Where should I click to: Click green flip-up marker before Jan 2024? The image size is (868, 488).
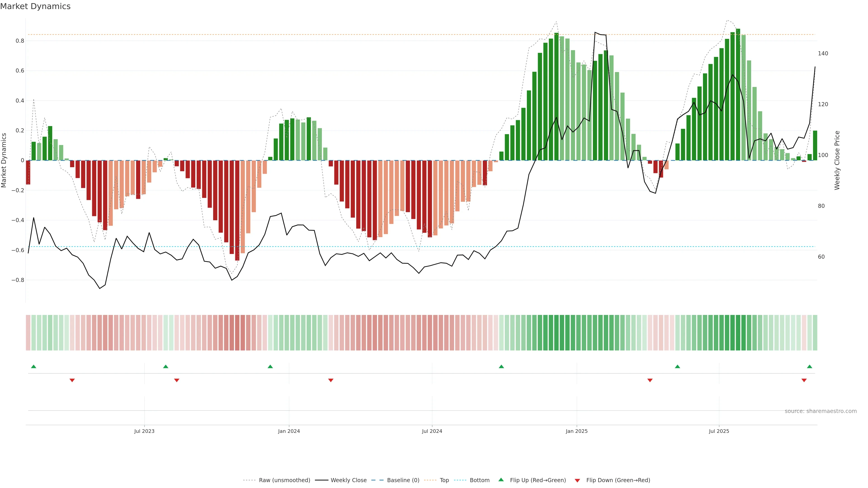tap(270, 366)
